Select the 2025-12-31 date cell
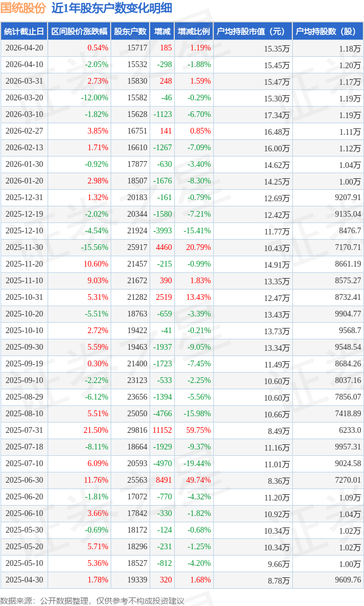 click(24, 198)
